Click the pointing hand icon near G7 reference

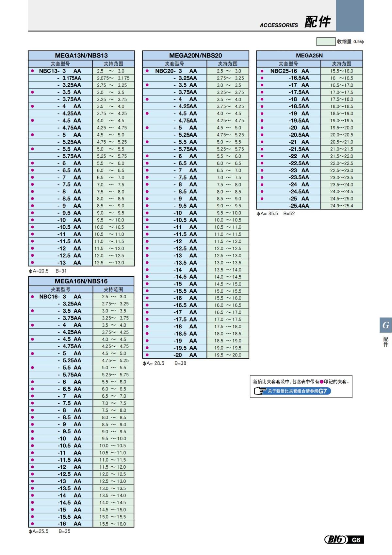260,391
